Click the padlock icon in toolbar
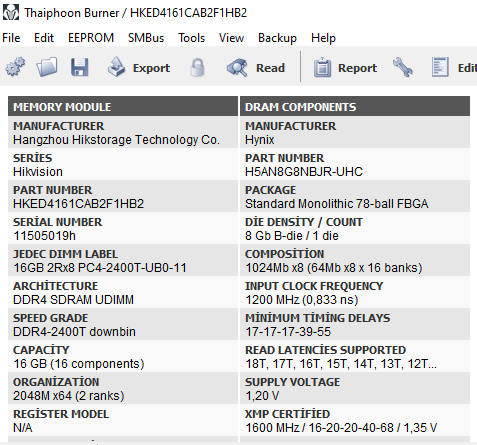 coord(197,68)
